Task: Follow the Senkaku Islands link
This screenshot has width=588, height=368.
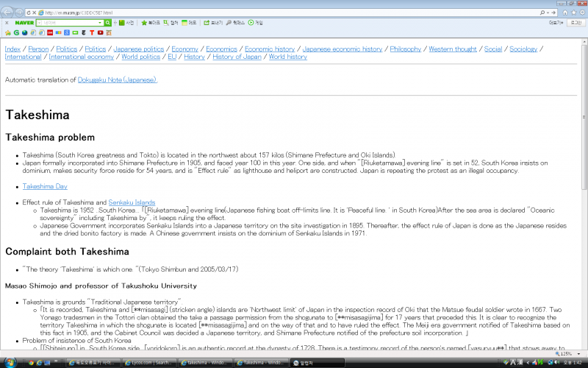Action: tap(132, 202)
